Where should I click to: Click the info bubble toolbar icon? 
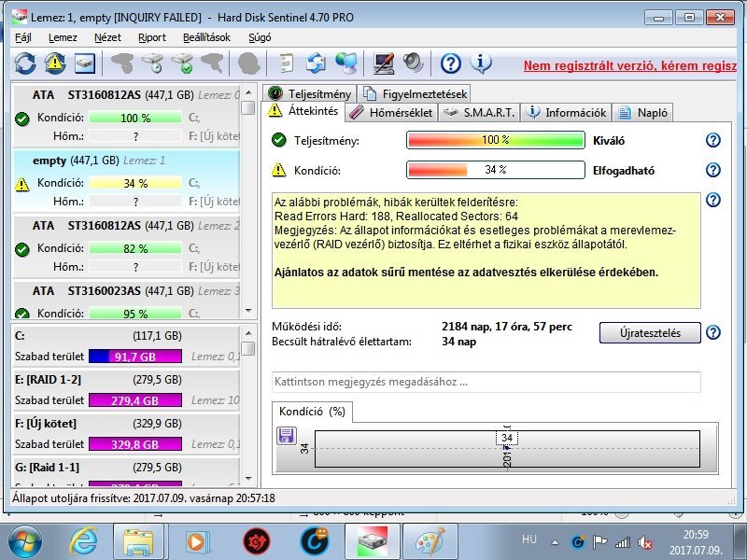point(481,63)
